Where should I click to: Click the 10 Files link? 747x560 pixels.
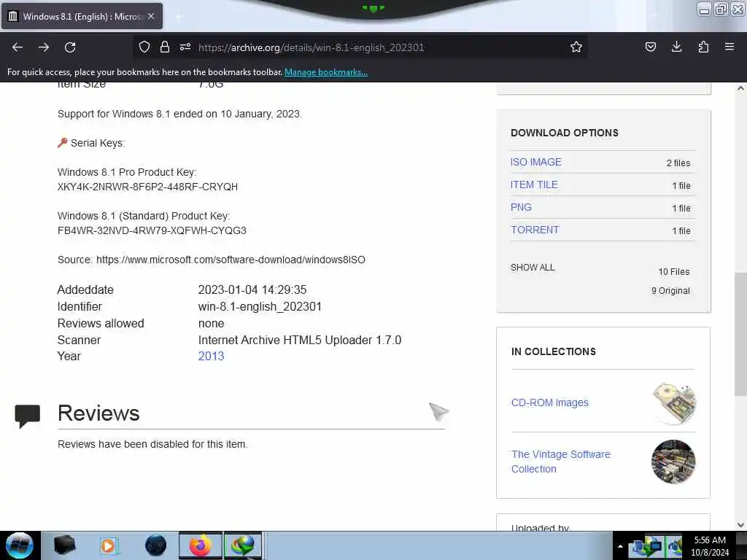pyautogui.click(x=674, y=271)
